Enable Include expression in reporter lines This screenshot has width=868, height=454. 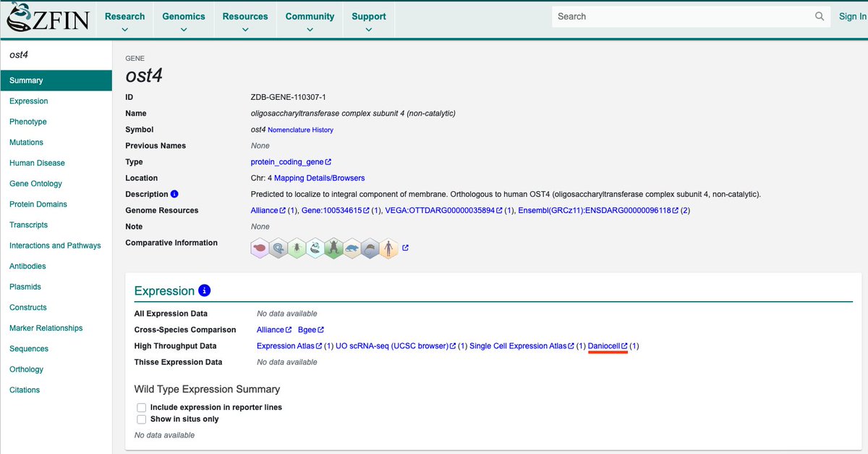142,408
